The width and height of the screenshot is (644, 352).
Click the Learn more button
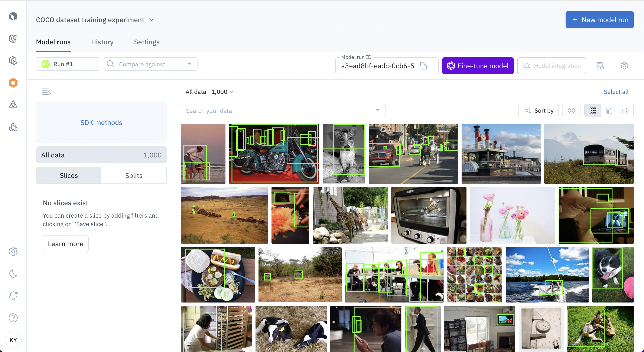point(65,244)
